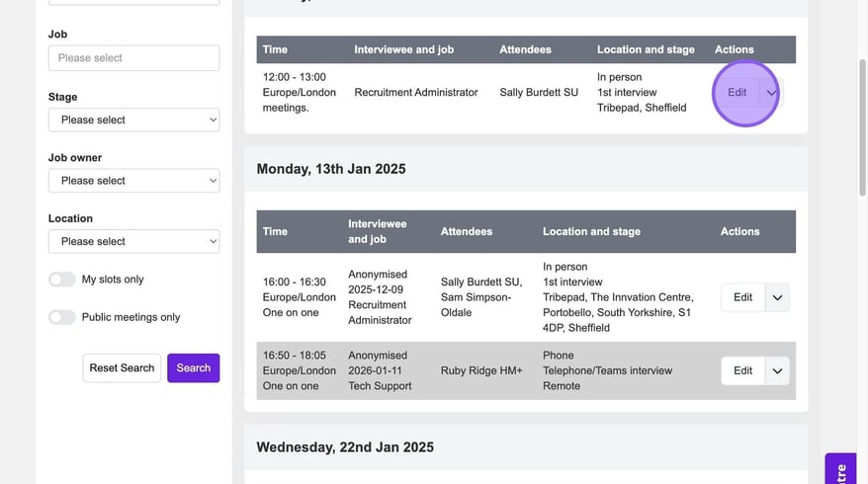Enable the Public meetings only switch
The image size is (868, 484).
(x=62, y=317)
